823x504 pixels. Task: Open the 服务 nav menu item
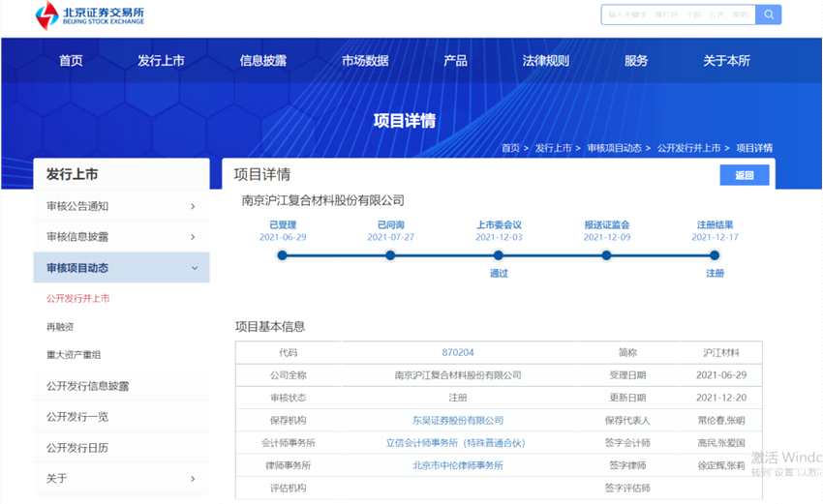636,61
